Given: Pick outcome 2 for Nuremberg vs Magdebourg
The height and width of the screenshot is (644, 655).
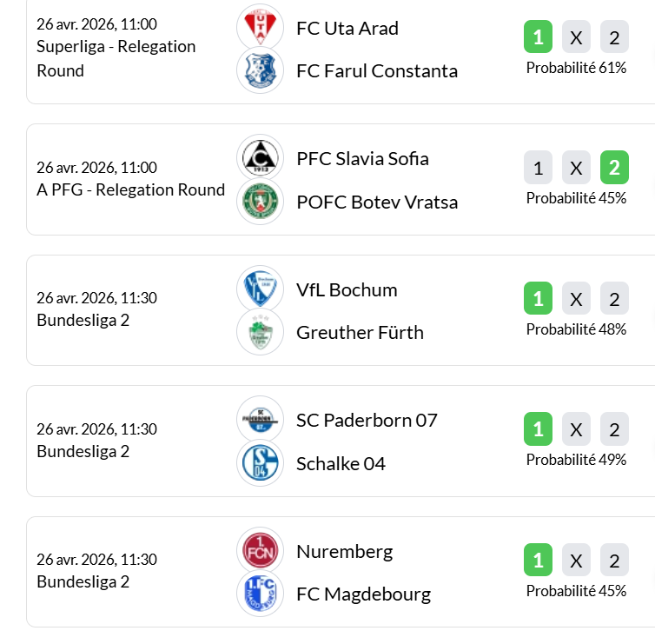Looking at the screenshot, I should pyautogui.click(x=614, y=561).
